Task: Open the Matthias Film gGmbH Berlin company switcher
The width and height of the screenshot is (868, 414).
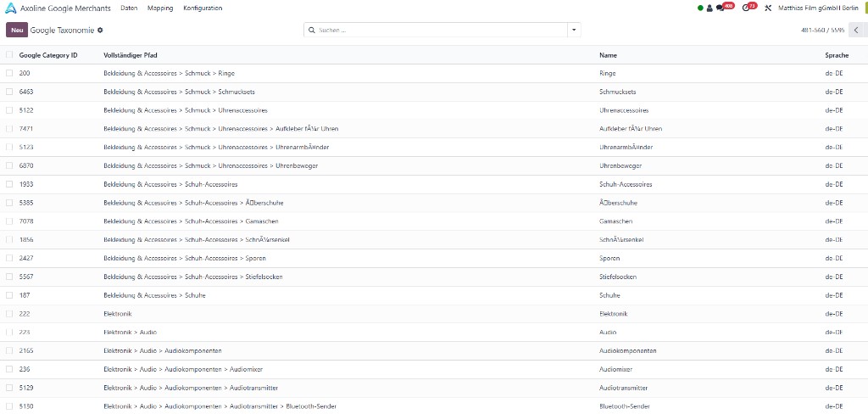Action: click(x=818, y=8)
